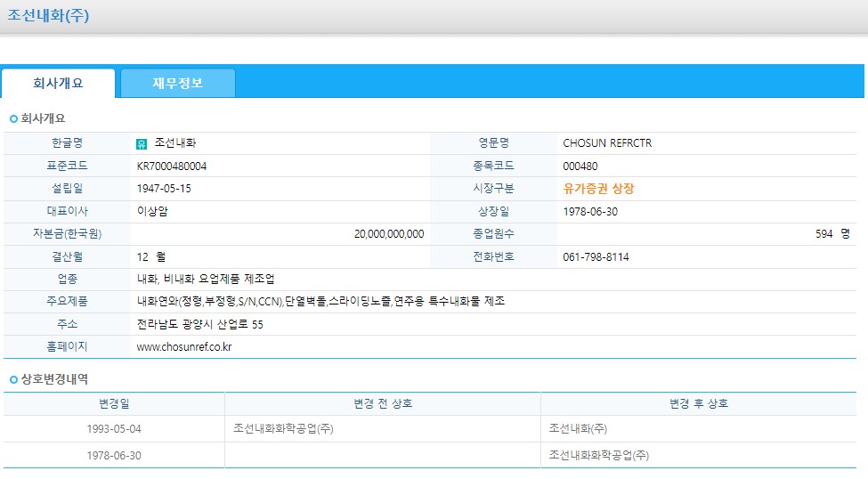This screenshot has height=479, width=868.
Task: Click the 시장구분 field label
Action: pos(493,188)
